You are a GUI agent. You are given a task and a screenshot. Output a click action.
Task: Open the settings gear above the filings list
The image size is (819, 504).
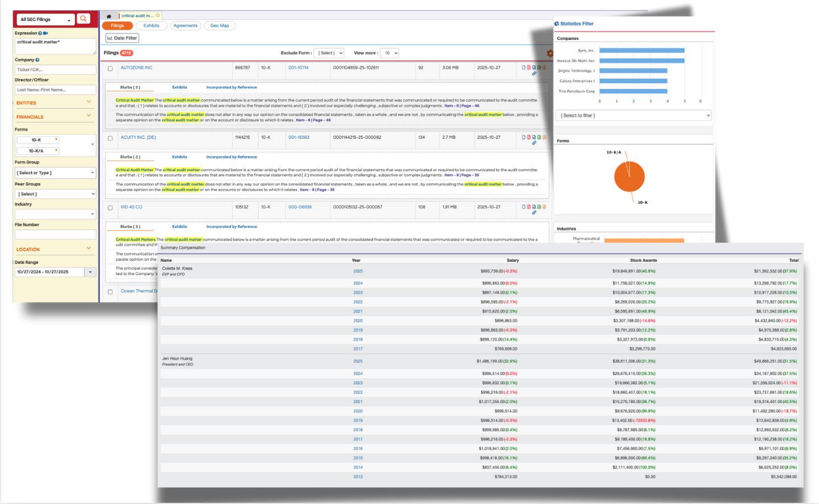click(549, 53)
